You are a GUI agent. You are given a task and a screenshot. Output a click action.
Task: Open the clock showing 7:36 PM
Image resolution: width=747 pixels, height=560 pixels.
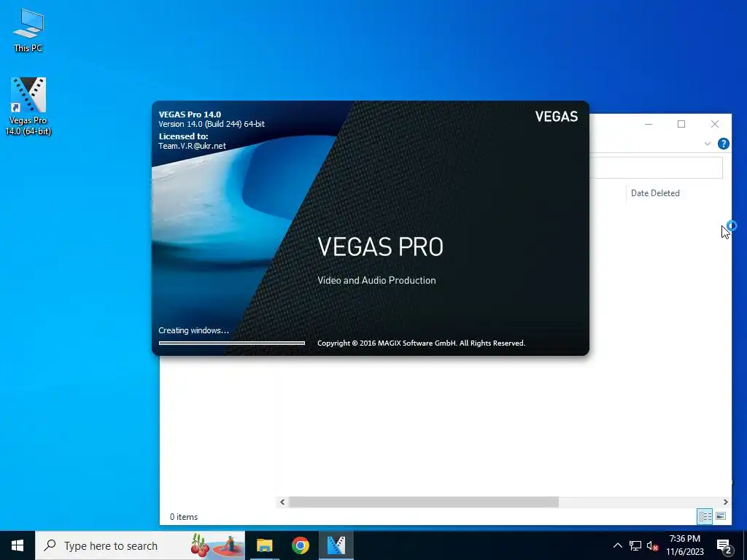pos(684,545)
